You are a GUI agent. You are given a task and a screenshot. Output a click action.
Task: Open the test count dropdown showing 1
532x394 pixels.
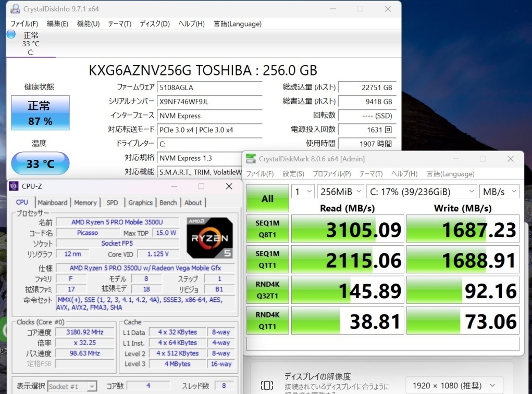point(303,192)
